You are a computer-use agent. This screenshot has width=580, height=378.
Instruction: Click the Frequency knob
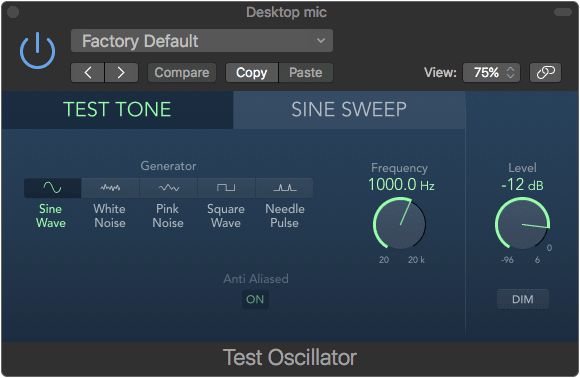coord(399,223)
